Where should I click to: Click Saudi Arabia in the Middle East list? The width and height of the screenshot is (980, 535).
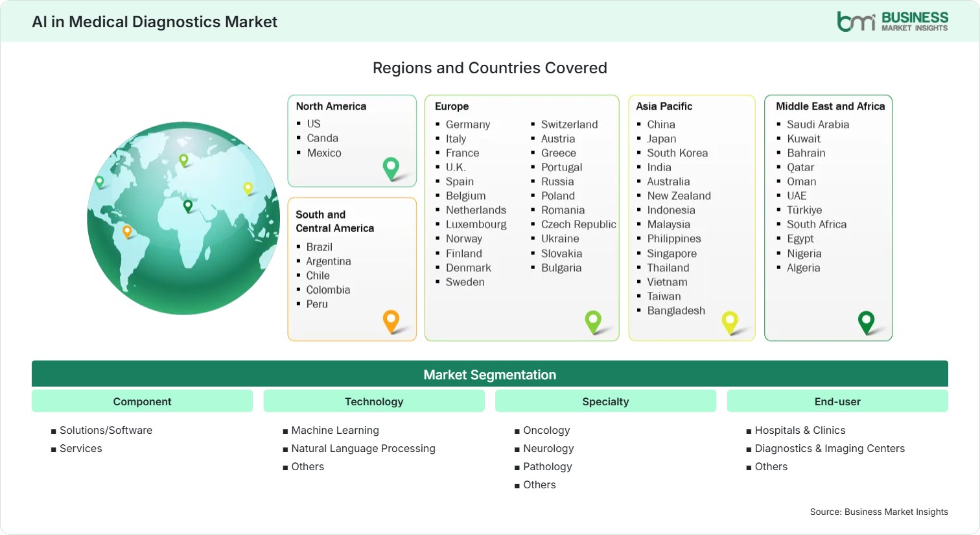click(x=818, y=125)
